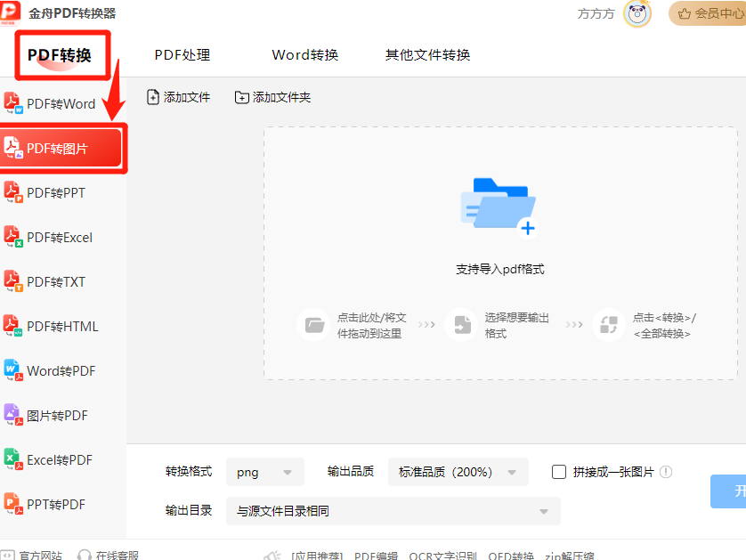The image size is (746, 560).
Task: Click the 选择想要输出格式 hint text
Action: tap(517, 326)
